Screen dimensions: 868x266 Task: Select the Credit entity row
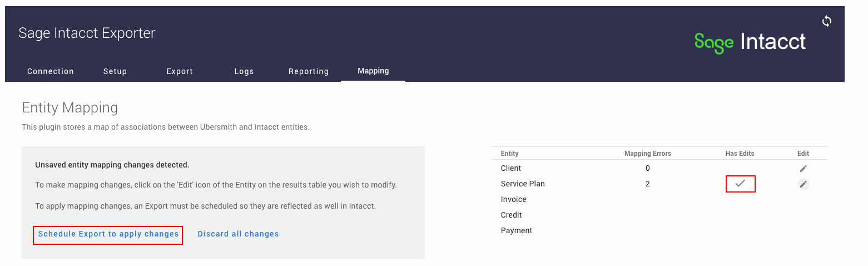(x=660, y=215)
